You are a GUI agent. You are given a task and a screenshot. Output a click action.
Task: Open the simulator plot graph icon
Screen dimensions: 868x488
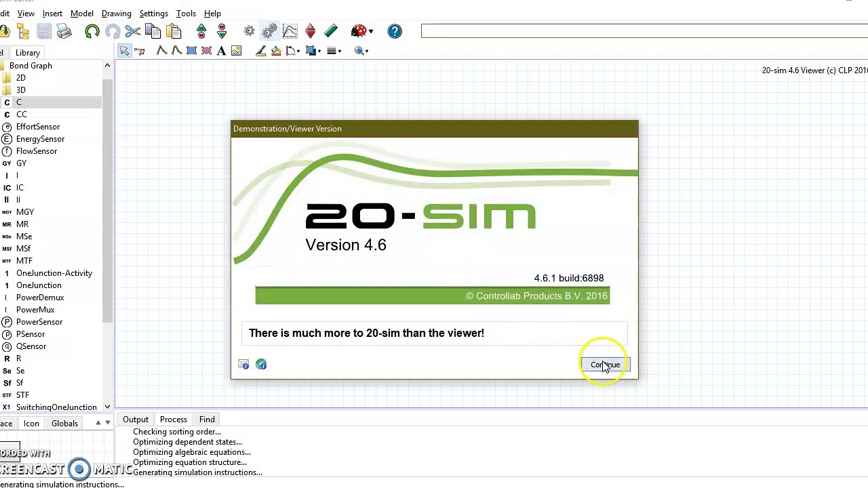[x=290, y=31]
